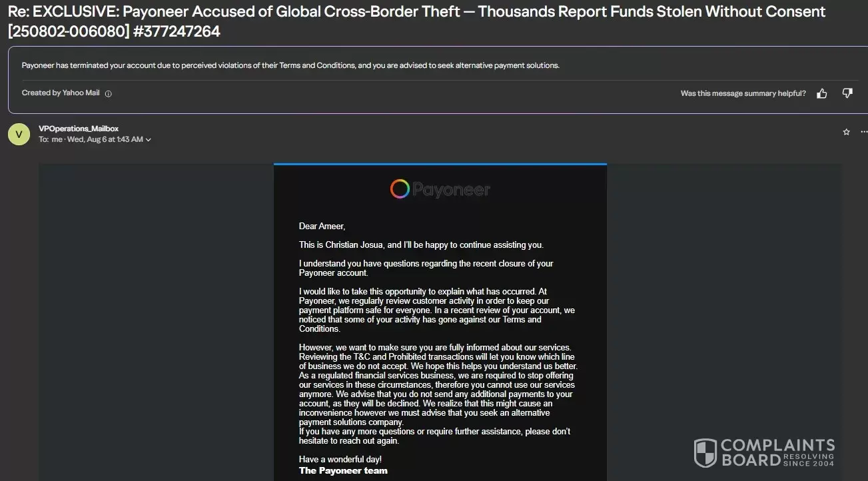Star this message from VPOperations_Mailbox
Image resolution: width=868 pixels, height=481 pixels.
(x=847, y=132)
